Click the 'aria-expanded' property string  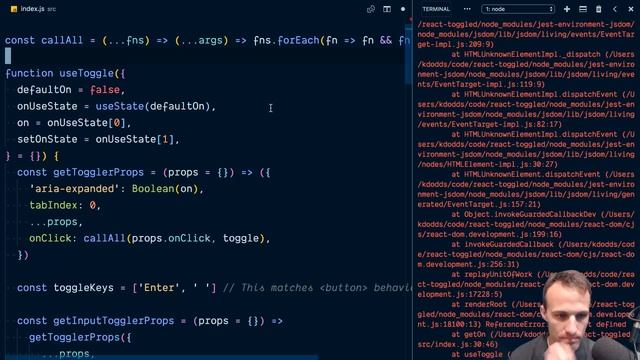tap(74, 189)
